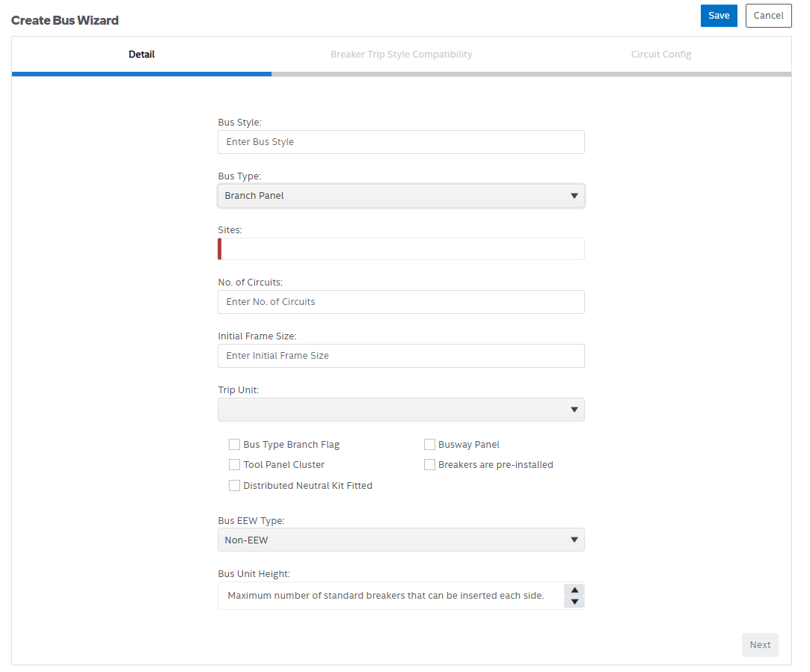
Task: Toggle Distributed Neutral Kit Fitted checkbox
Action: click(x=235, y=486)
